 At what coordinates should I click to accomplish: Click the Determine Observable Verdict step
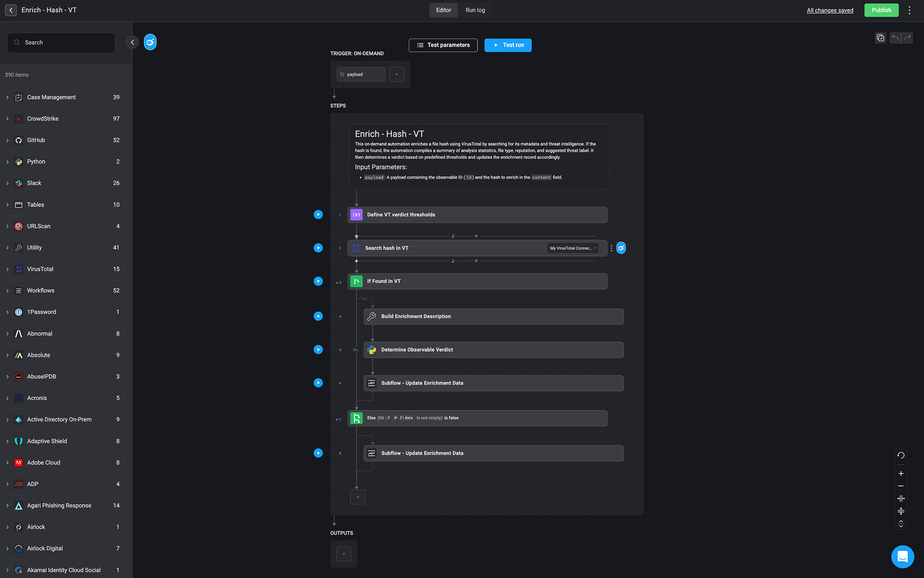click(x=493, y=350)
